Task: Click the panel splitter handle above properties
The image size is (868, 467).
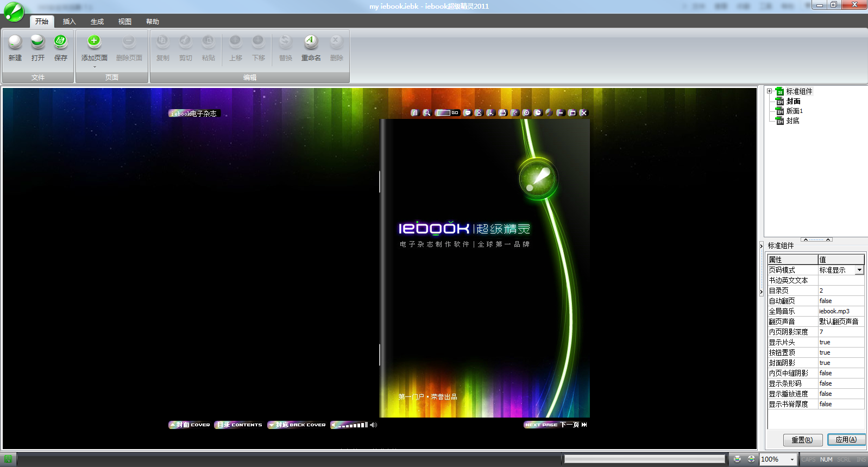Action: (816, 239)
